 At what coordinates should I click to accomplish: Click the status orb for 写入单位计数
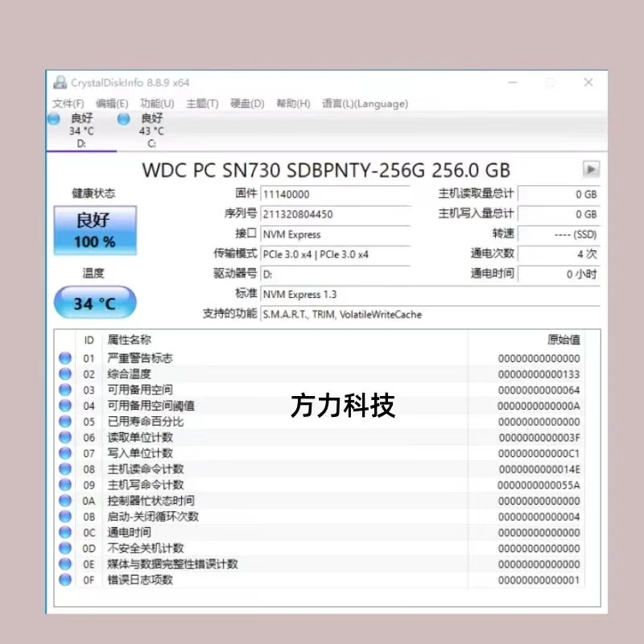point(65,453)
